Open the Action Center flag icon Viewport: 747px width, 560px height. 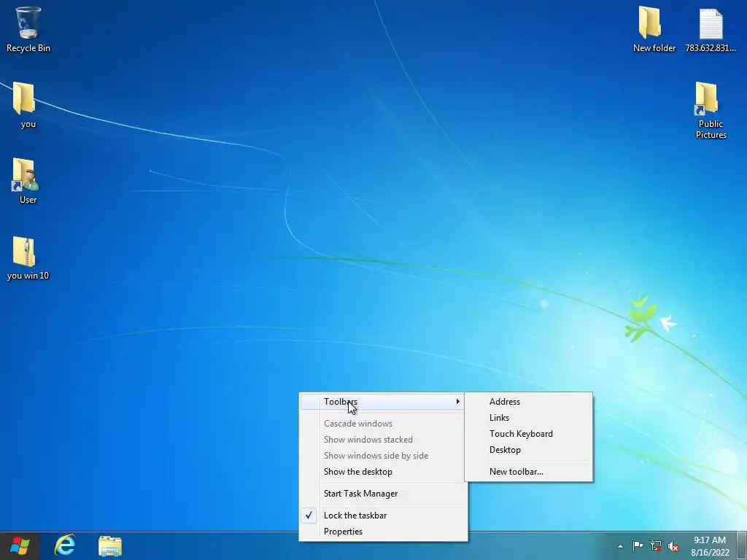pos(638,546)
